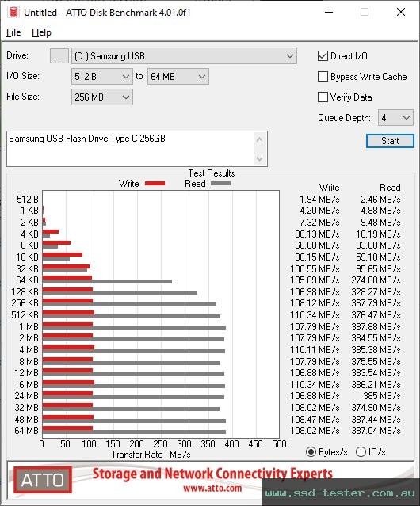Click the 48 MB row label
Viewport: 420px width, 506px height.
click(26, 419)
